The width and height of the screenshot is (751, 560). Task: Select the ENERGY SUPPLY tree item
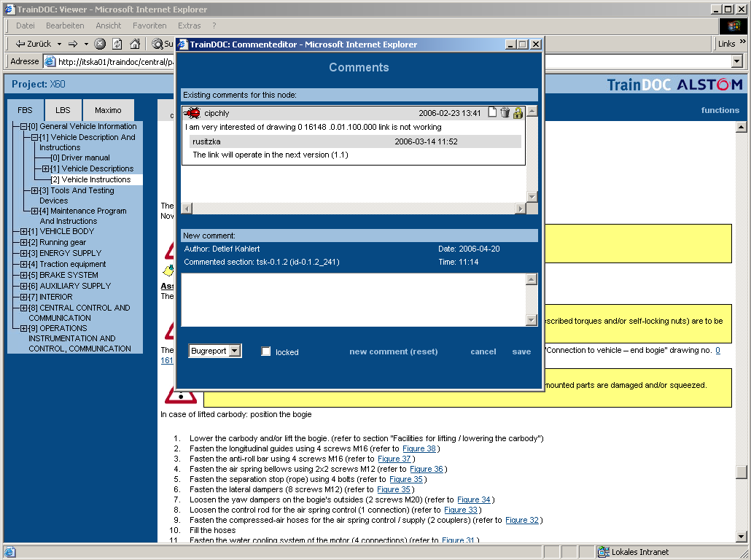click(x=65, y=253)
